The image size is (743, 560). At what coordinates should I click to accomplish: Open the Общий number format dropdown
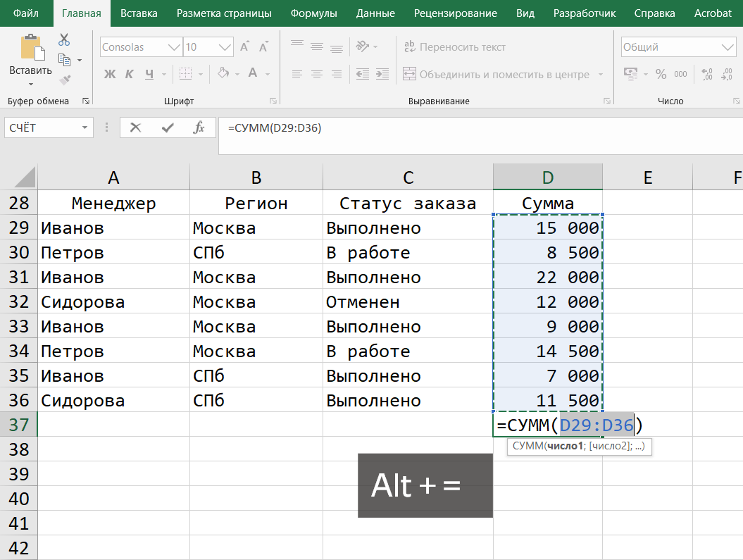pos(728,47)
